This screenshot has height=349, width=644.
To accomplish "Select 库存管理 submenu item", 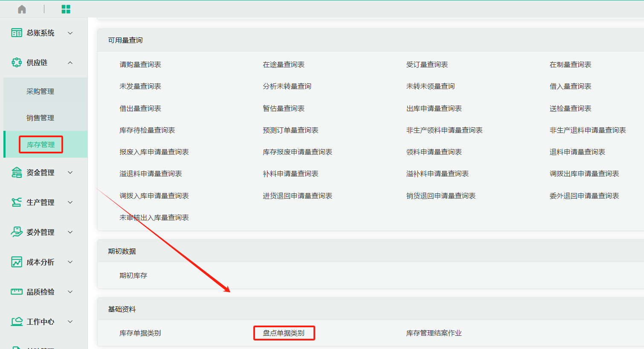I will point(41,144).
